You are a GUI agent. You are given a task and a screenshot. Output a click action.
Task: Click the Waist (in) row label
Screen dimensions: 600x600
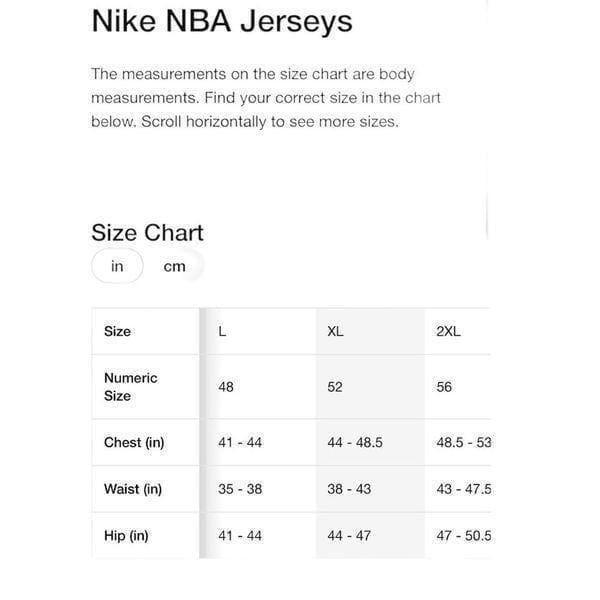pyautogui.click(x=133, y=489)
